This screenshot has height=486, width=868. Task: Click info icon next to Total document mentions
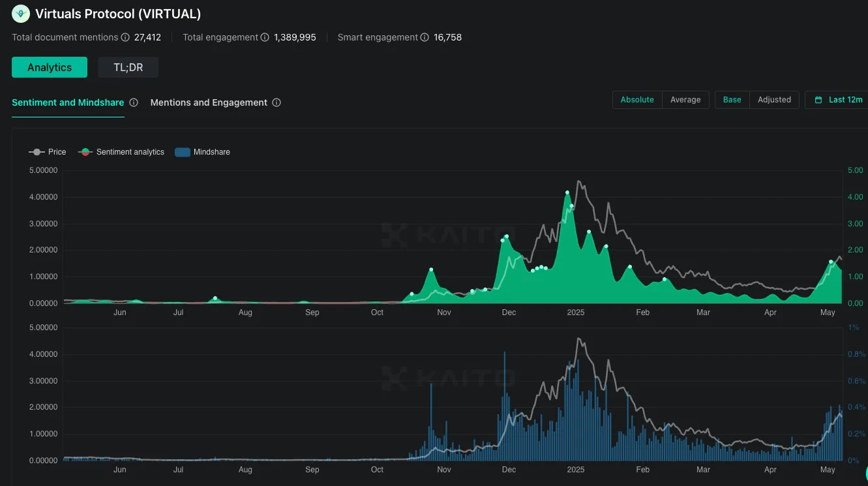coord(125,37)
